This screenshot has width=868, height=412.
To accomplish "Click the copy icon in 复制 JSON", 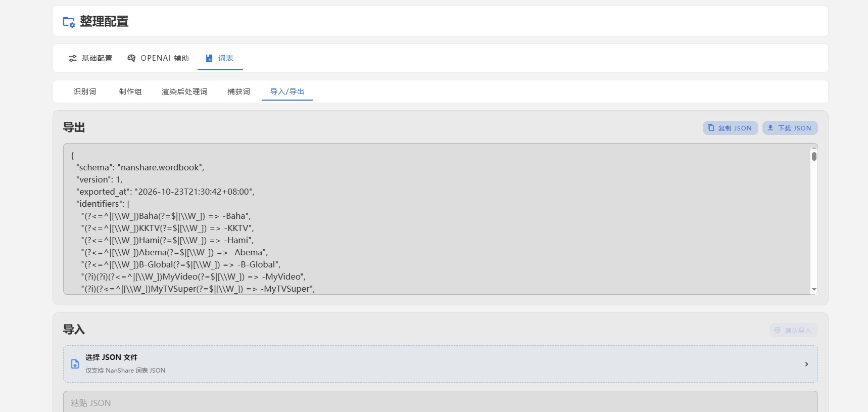I will (x=711, y=128).
